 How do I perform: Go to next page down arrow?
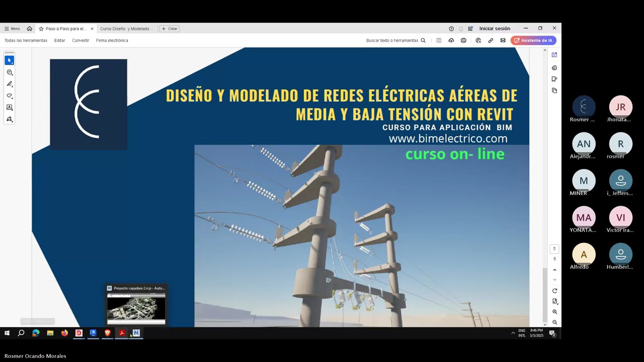point(555,280)
